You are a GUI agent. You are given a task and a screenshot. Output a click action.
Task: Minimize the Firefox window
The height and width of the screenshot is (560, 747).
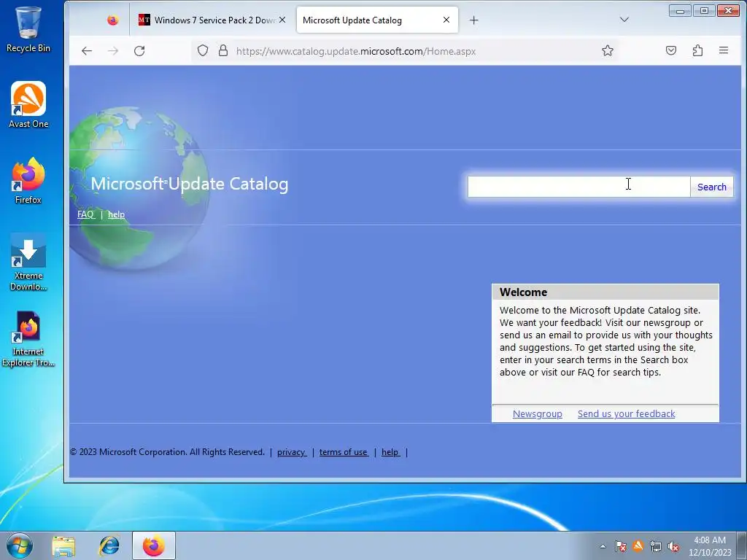(x=680, y=10)
